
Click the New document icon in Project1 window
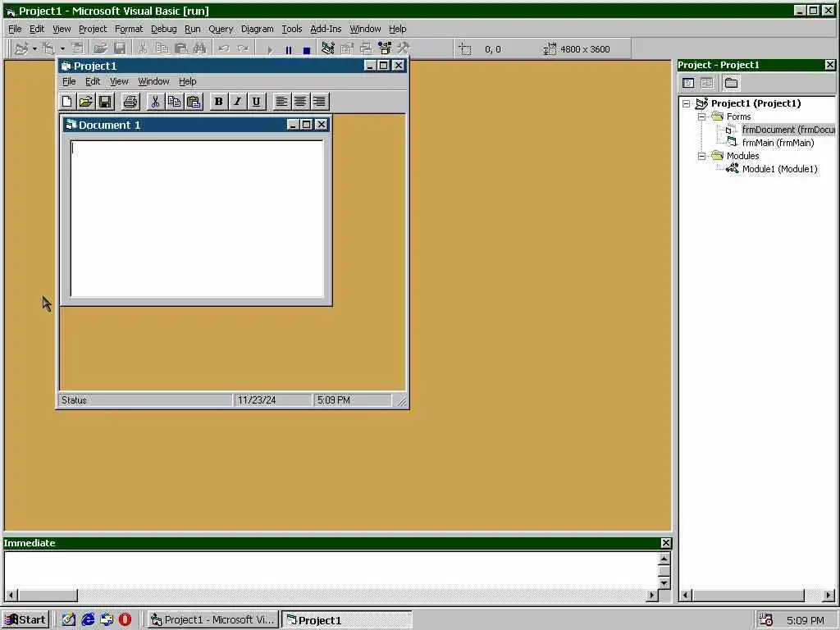pyautogui.click(x=67, y=101)
